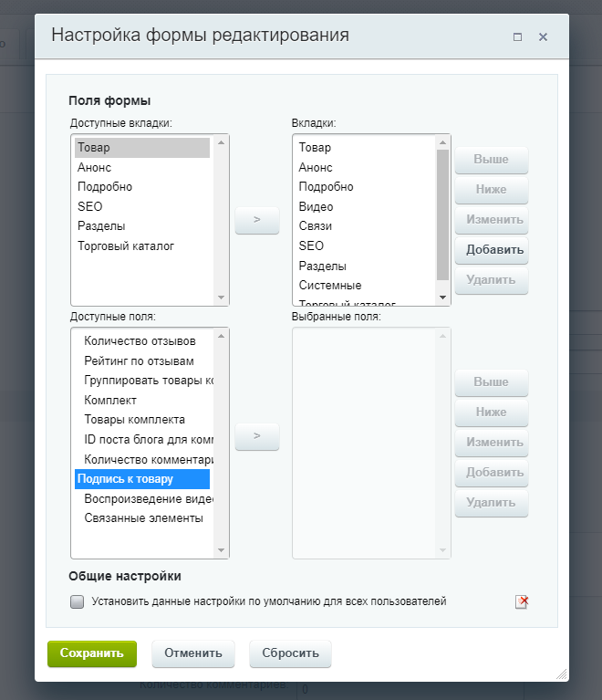This screenshot has width=602, height=700.
Task: Enable default settings for all users checkbox
Action: [x=78, y=601]
